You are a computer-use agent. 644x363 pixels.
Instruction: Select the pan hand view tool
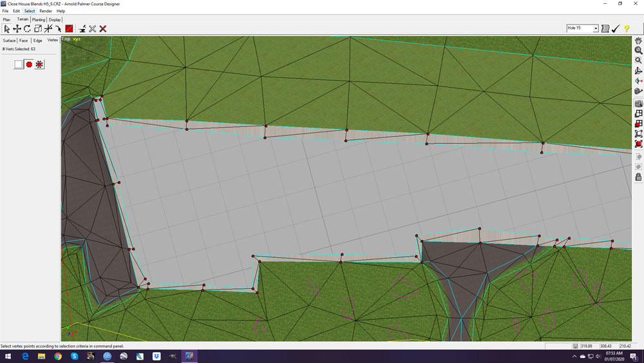(x=638, y=41)
